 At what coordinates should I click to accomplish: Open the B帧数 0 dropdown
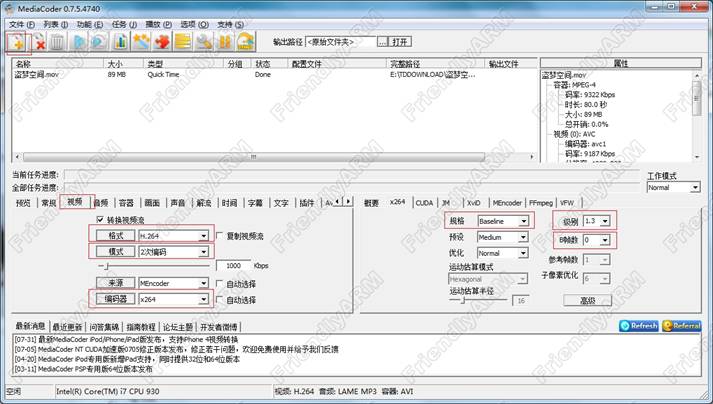pos(605,240)
